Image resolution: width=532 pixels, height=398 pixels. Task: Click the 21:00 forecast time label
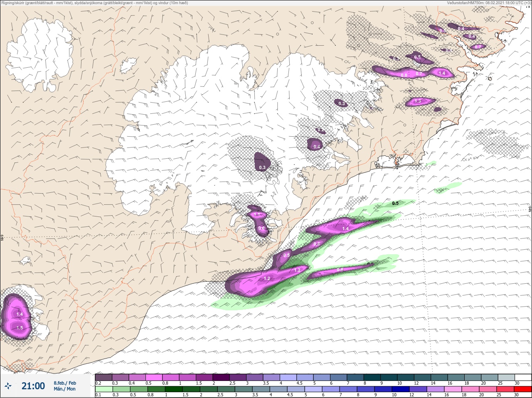coord(33,386)
